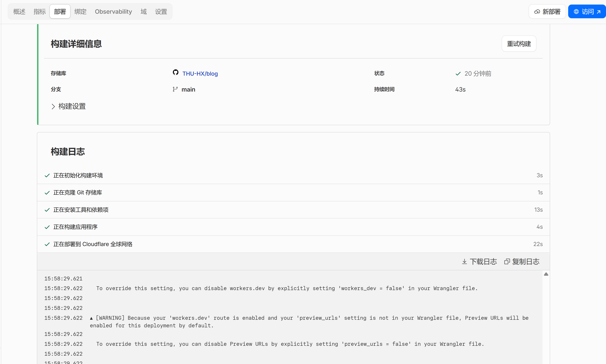Click the 新部署 button

[x=547, y=12]
